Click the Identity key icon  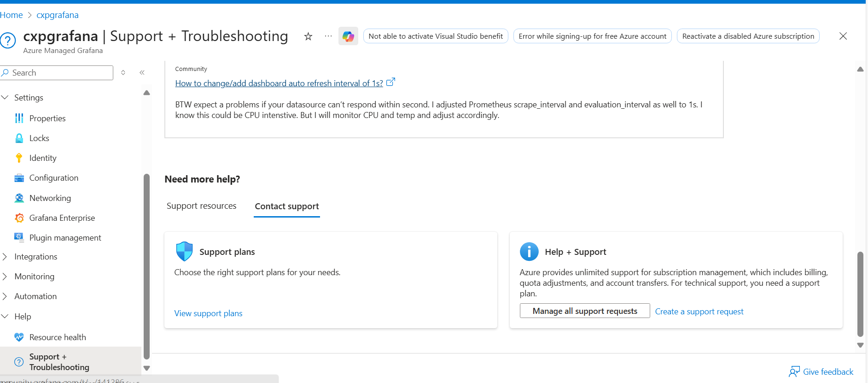click(19, 158)
